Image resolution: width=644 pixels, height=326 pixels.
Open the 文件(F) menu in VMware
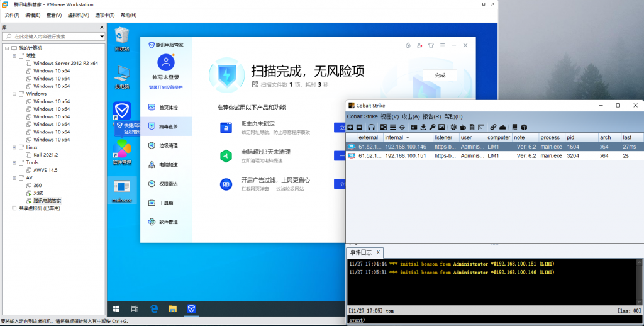click(12, 15)
